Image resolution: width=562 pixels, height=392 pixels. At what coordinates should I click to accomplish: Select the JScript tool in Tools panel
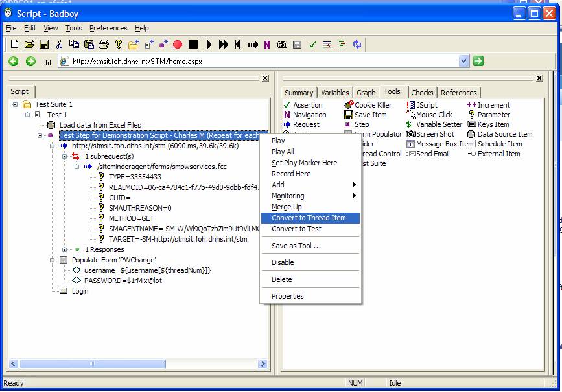(427, 105)
